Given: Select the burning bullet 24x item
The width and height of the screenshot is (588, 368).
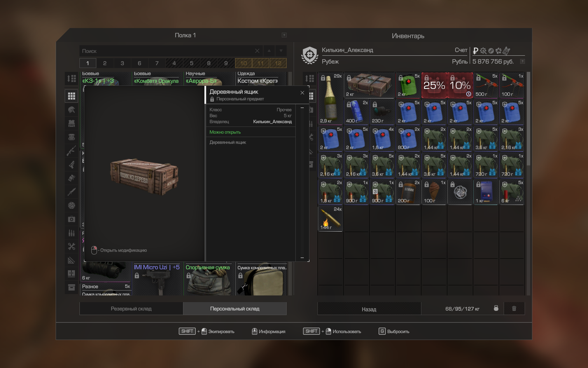Looking at the screenshot, I should (x=330, y=218).
